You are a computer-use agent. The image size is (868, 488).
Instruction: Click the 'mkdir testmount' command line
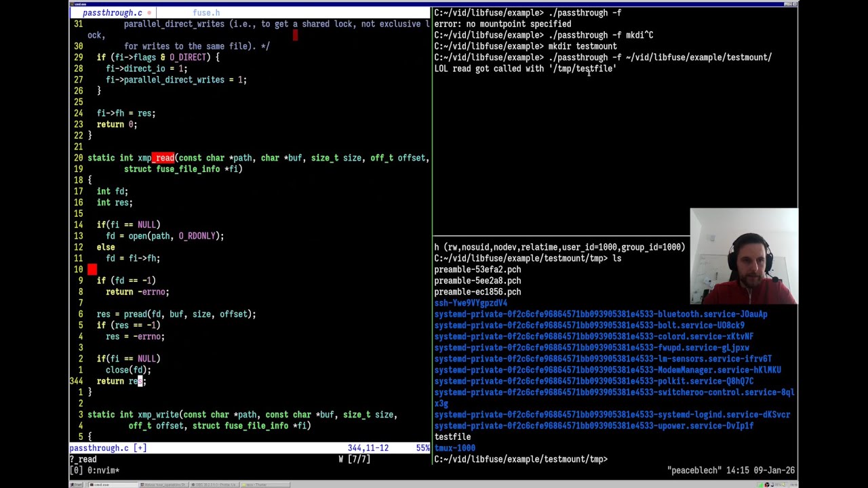coord(526,46)
